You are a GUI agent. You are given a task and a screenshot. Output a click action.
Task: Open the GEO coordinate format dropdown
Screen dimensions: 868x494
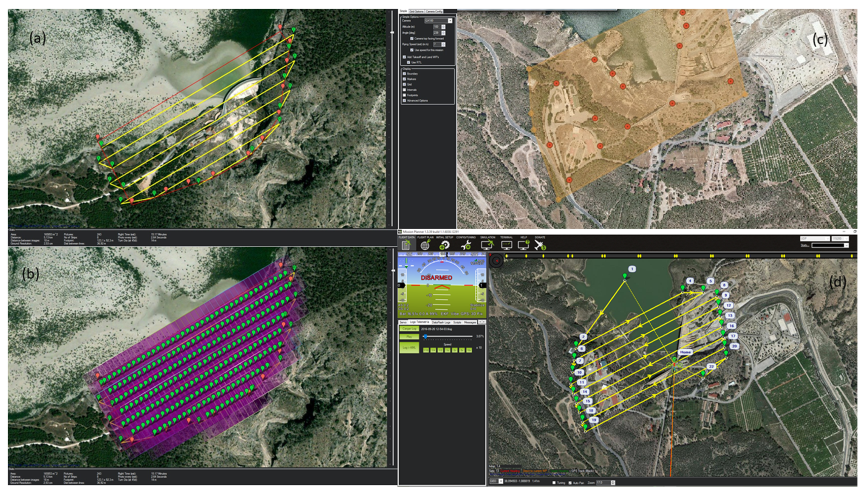(501, 482)
